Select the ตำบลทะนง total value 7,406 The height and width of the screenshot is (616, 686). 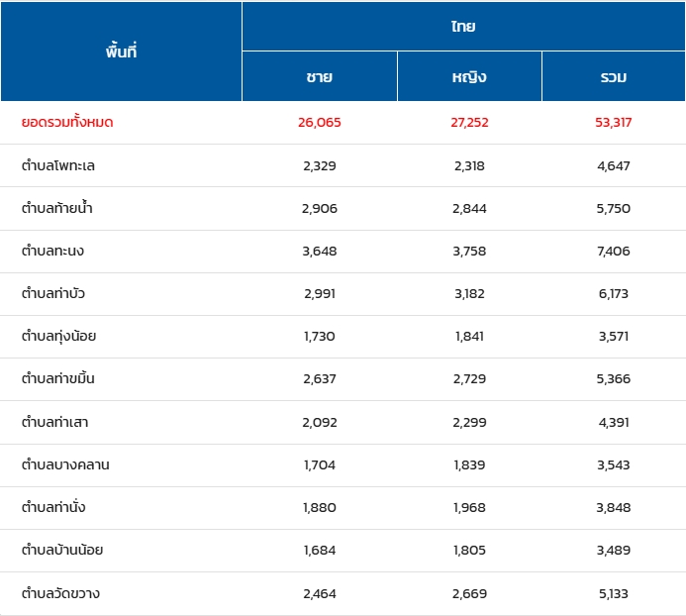614,251
